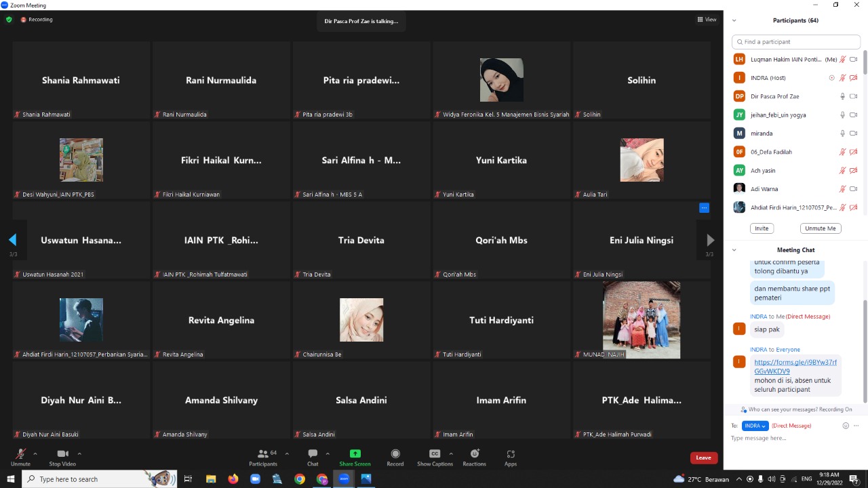
Task: Open the Apps icon in toolbar
Action: (511, 454)
